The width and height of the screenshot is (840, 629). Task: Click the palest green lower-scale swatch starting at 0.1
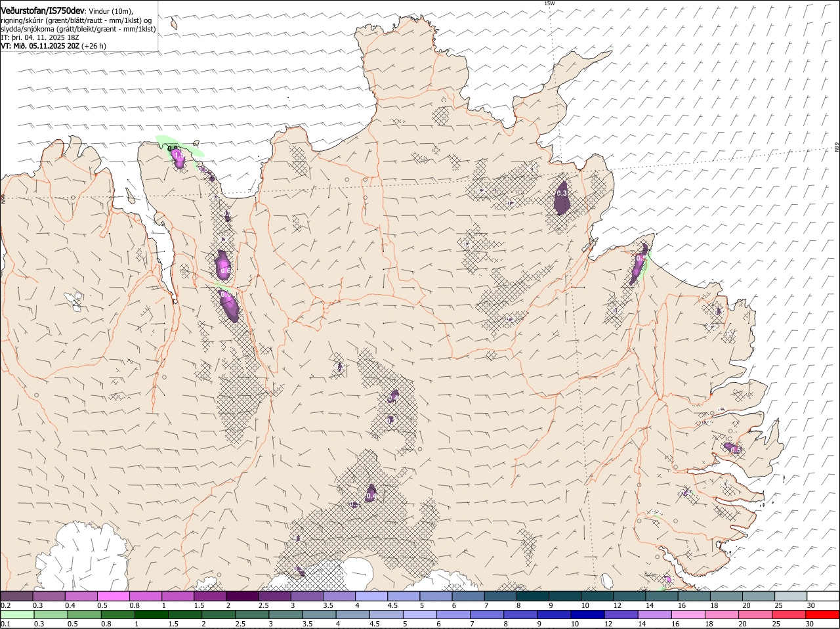point(16,615)
